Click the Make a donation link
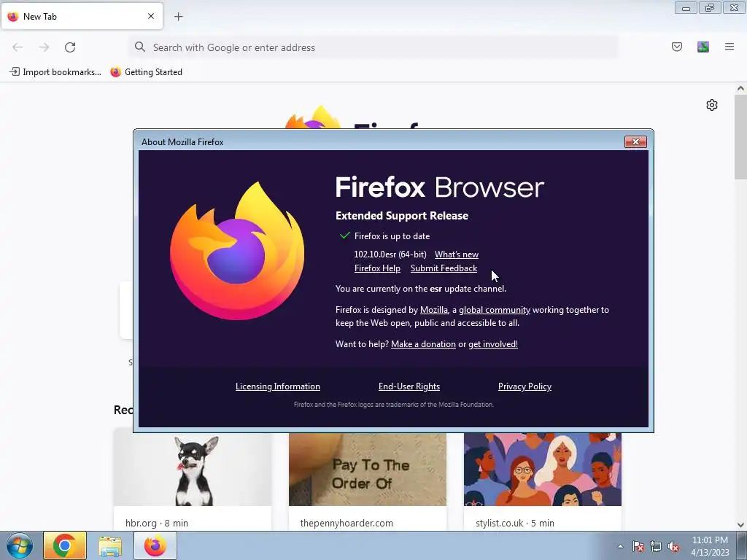 (x=423, y=344)
